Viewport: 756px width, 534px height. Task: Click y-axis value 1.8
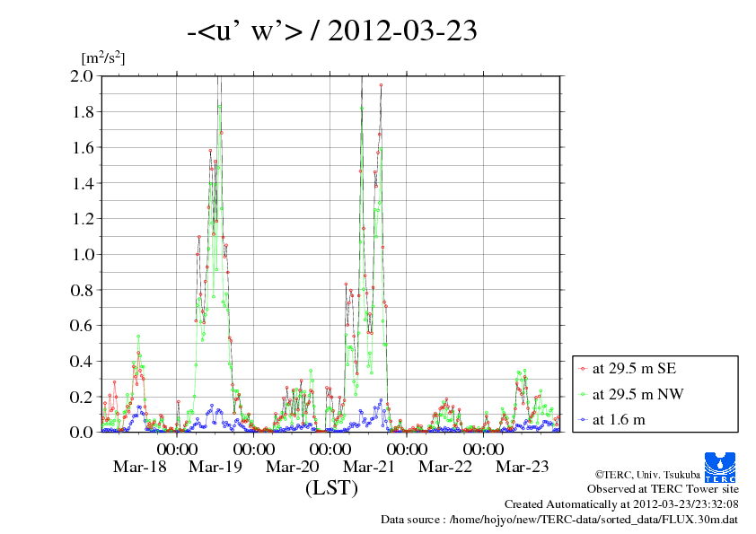(x=83, y=112)
